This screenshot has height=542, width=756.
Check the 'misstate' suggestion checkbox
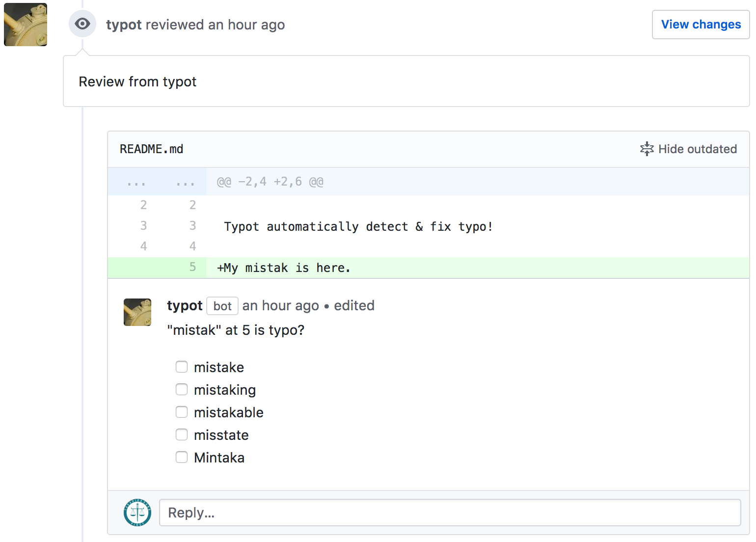click(182, 434)
